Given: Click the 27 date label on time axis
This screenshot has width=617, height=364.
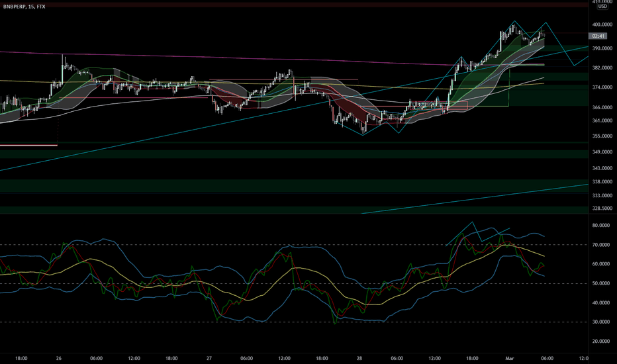Looking at the screenshot, I should click(209, 359).
